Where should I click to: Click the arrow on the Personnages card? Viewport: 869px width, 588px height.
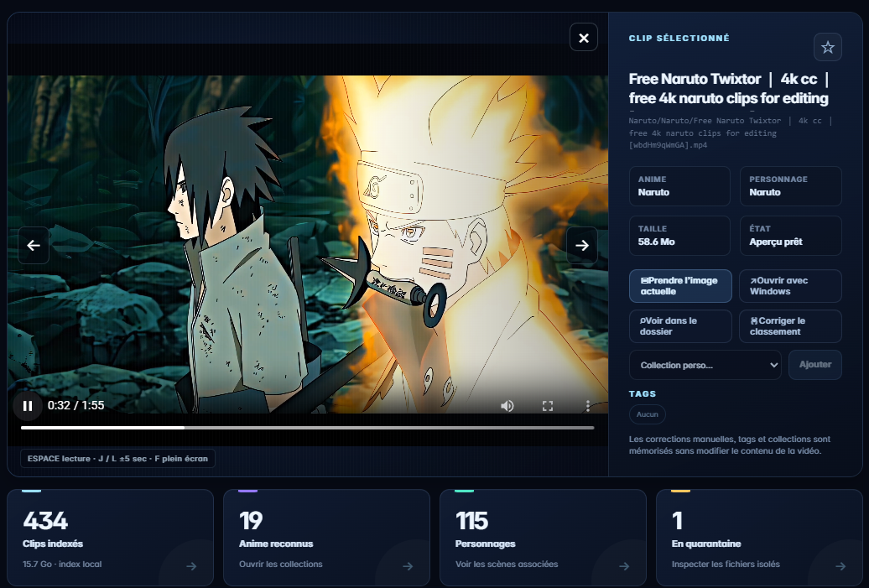point(624,566)
